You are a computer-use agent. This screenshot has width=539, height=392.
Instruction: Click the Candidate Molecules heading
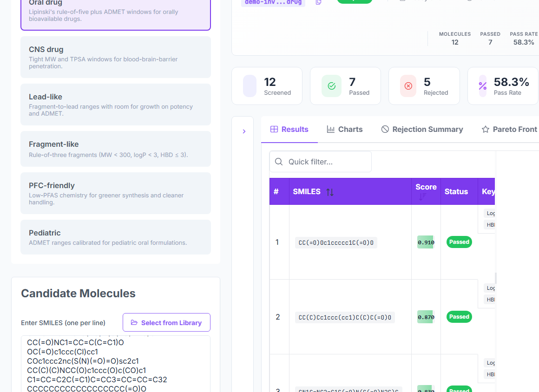(x=79, y=294)
